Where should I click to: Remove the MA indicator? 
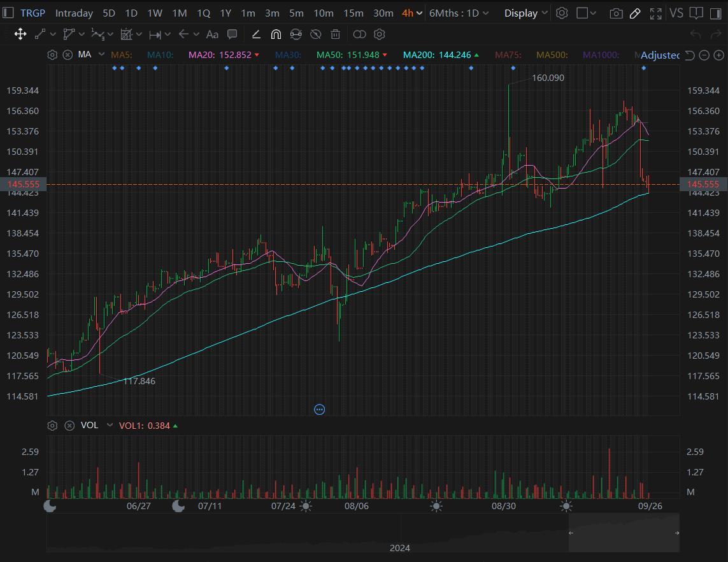(68, 55)
